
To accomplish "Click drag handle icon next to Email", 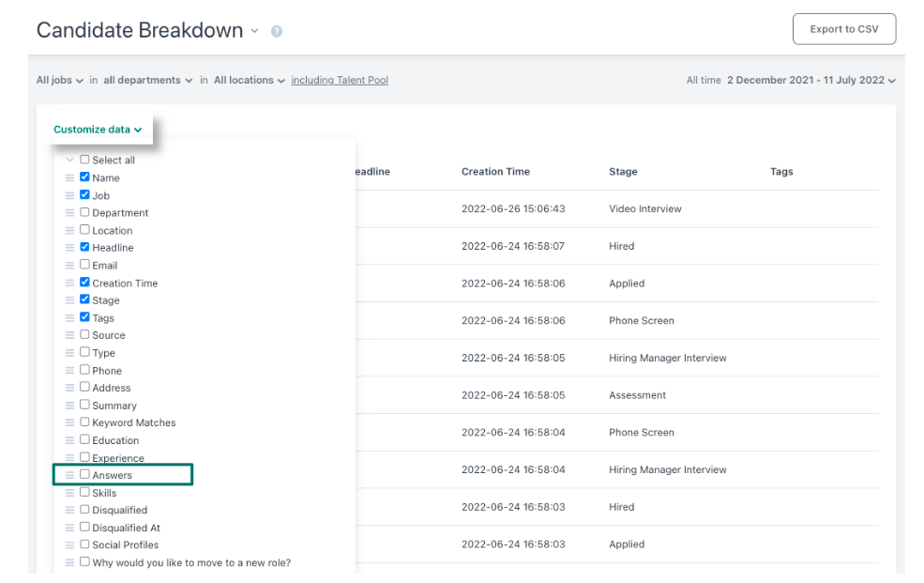I will (69, 266).
